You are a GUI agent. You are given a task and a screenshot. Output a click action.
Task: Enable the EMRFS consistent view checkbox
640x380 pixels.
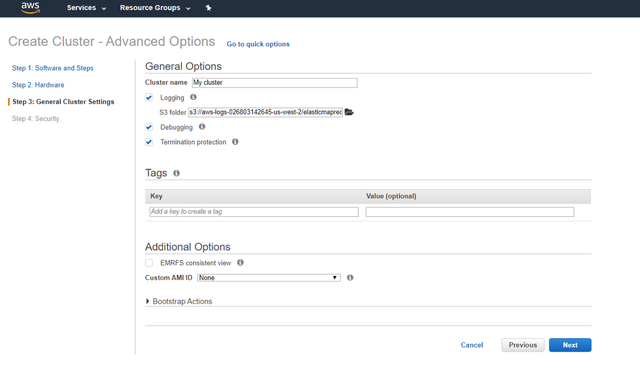[149, 263]
